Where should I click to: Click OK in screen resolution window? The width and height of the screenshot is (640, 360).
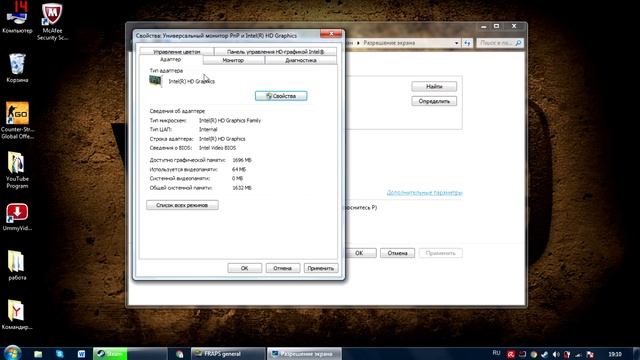[x=359, y=253]
